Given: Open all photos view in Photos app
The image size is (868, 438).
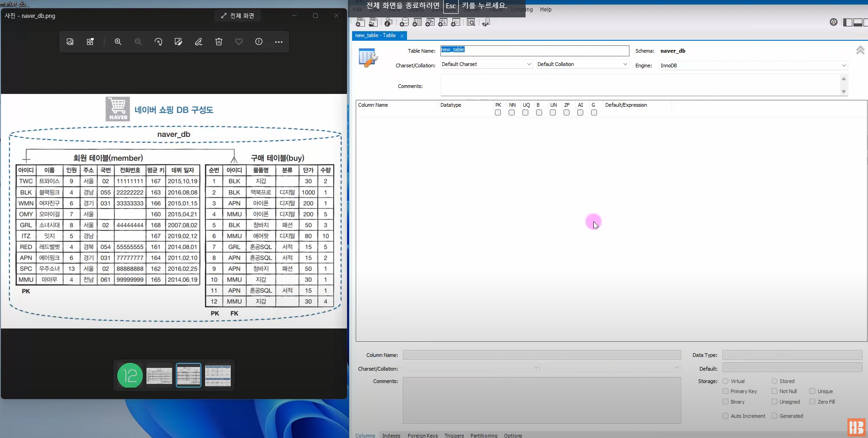Looking at the screenshot, I should click(70, 42).
